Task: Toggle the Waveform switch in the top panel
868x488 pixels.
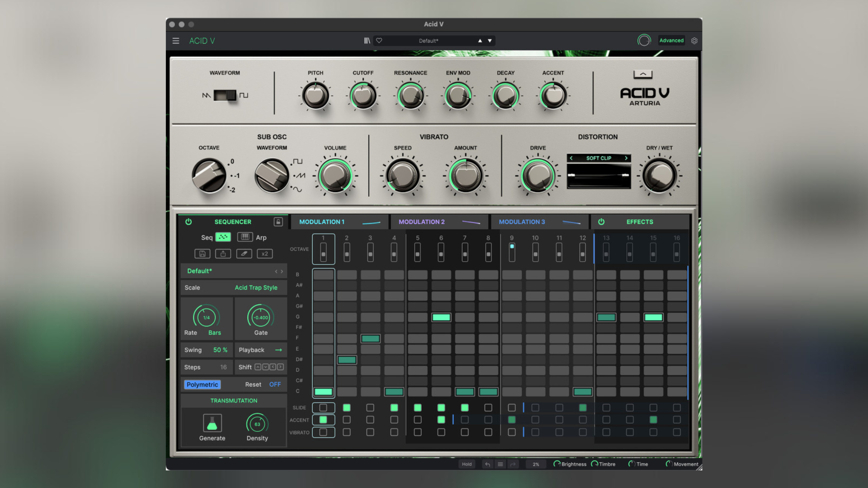Action: tap(225, 95)
